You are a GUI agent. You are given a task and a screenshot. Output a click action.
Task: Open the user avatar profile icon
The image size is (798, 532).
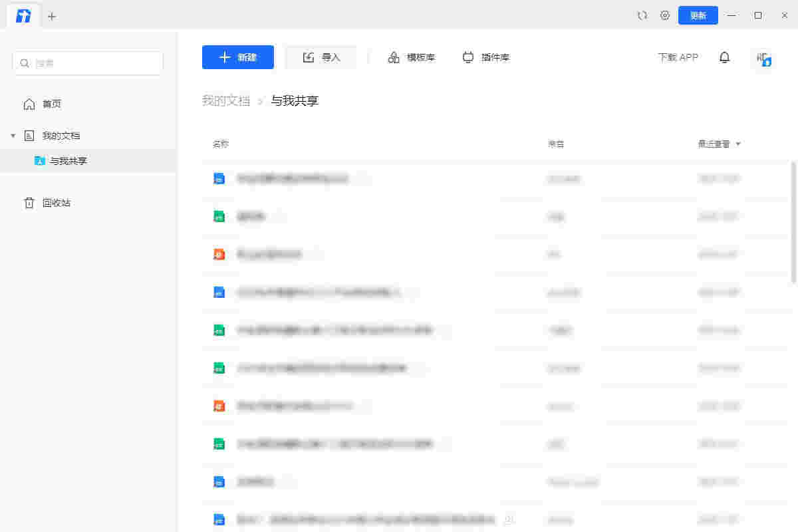762,59
